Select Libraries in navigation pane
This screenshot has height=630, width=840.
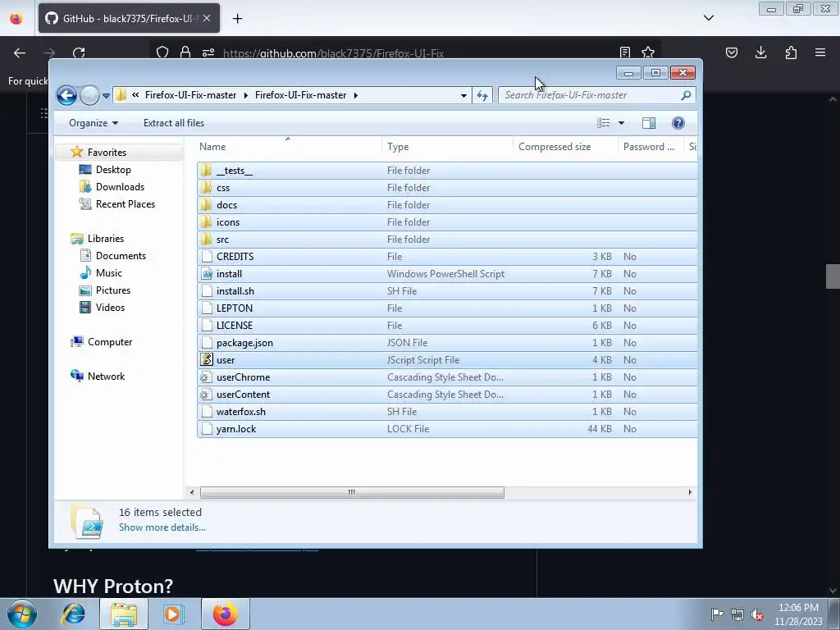[x=106, y=239]
